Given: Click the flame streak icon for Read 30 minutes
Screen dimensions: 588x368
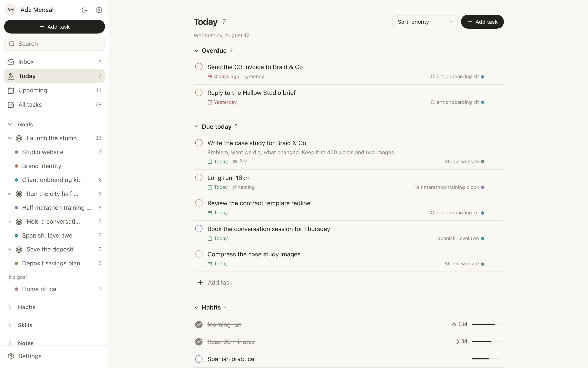Looking at the screenshot, I should tap(457, 341).
